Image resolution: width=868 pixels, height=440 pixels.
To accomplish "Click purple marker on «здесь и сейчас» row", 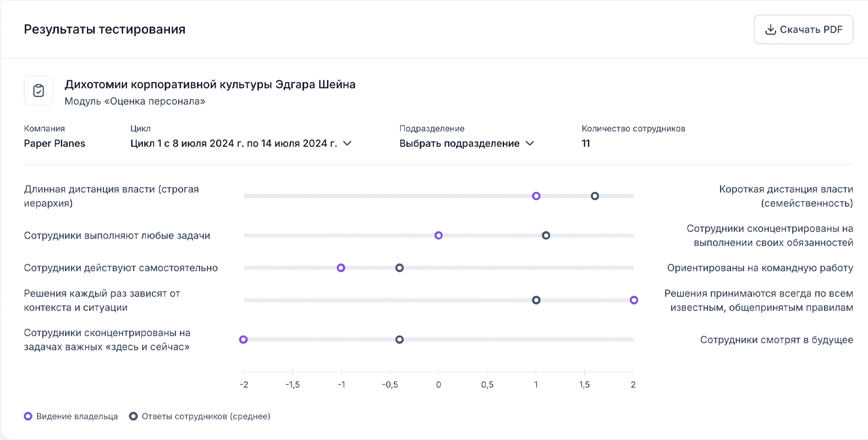I will (x=243, y=340).
